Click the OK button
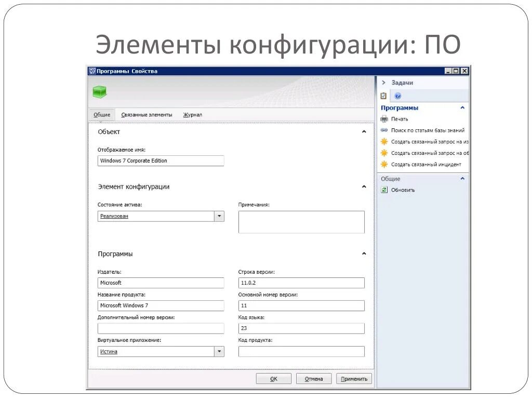Screen dimensions: 532x399 (x=273, y=379)
